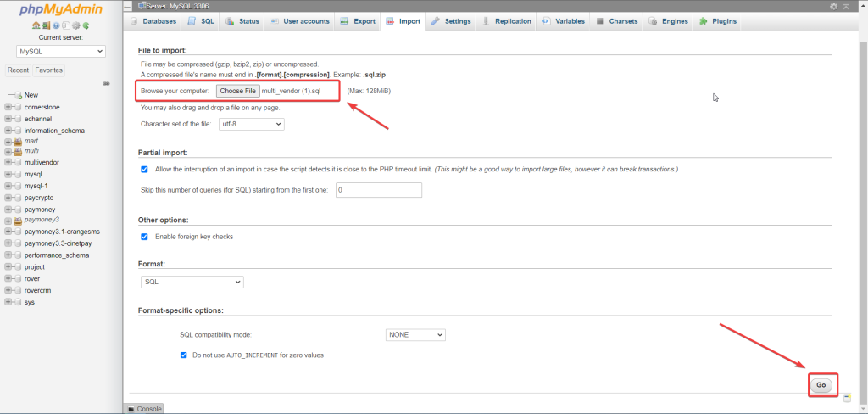
Task: Open the phpMyAdmin documentation help icon
Action: (x=54, y=26)
